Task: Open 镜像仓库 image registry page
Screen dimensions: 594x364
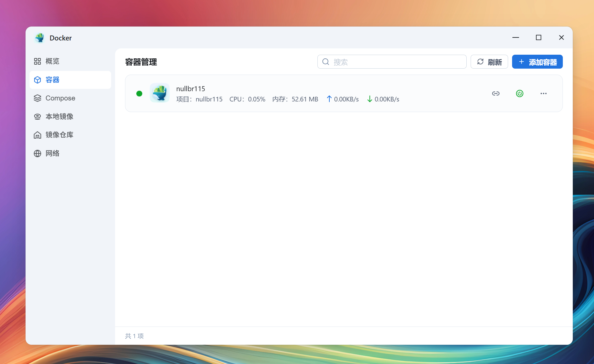Action: 59,135
